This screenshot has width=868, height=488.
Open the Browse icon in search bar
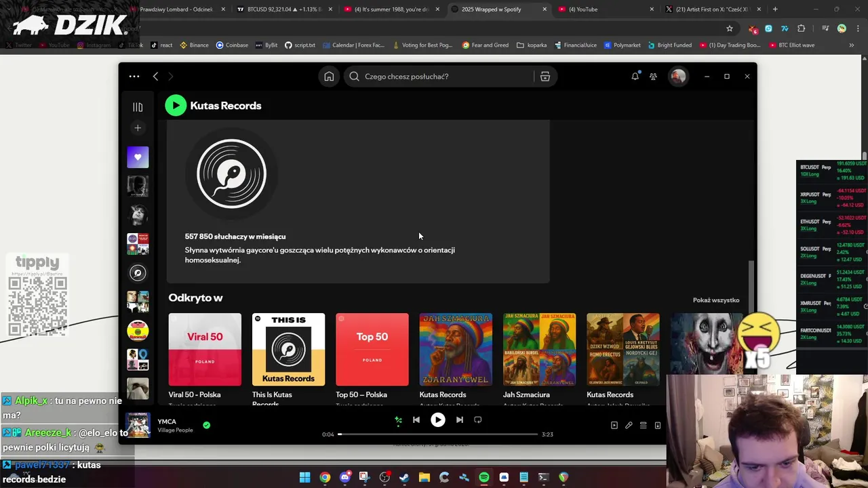545,77
